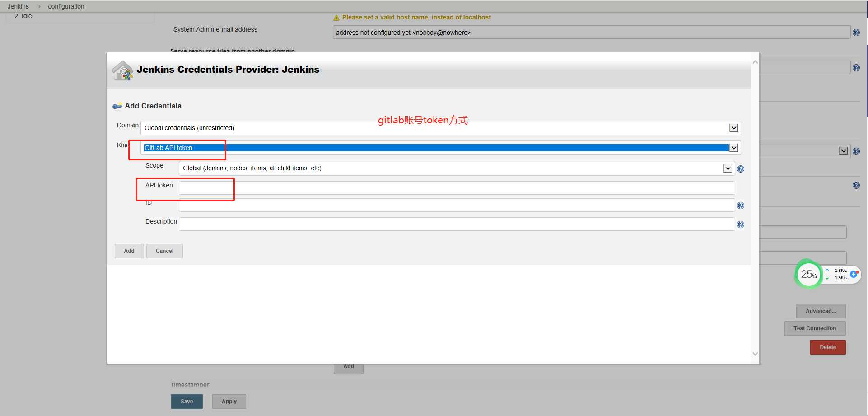Screen dimensions: 868x416
Task: Click the Jenkins Credentials Provider logo icon
Action: [123, 70]
